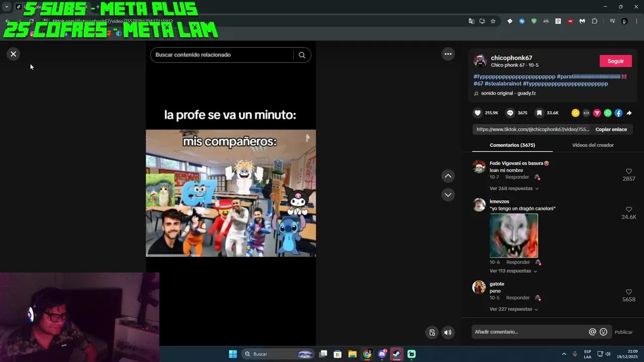The image size is (644, 362).
Task: Share video to Facebook
Action: [x=618, y=113]
